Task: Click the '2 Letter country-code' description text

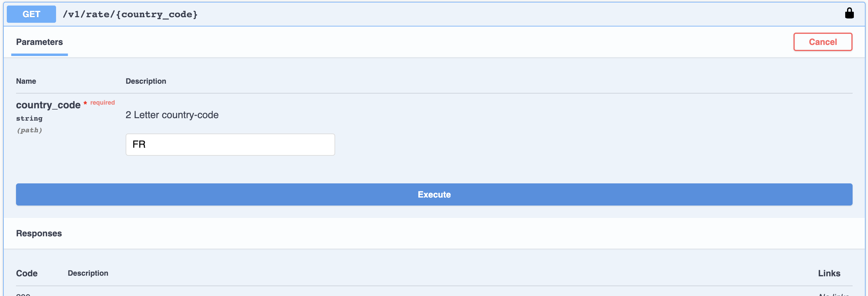Action: click(172, 115)
